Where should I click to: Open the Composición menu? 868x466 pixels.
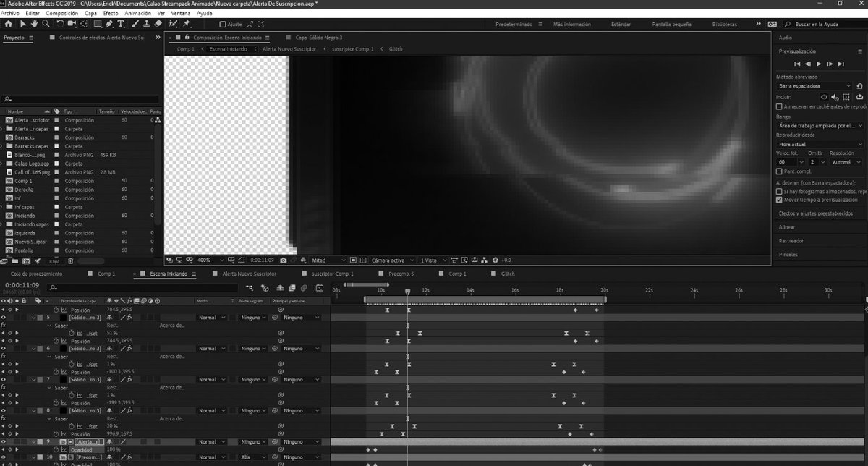click(61, 13)
